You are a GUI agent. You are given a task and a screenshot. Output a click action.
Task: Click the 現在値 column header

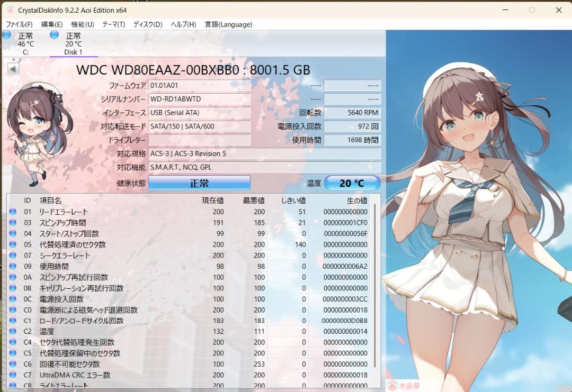[x=213, y=200]
